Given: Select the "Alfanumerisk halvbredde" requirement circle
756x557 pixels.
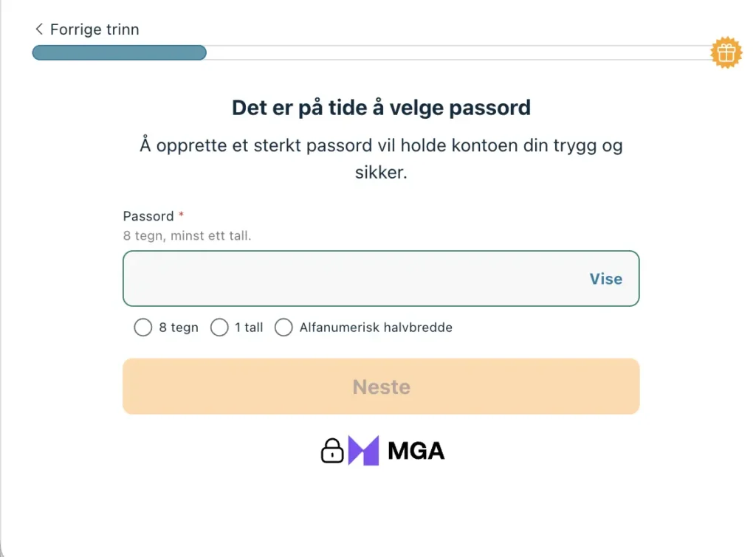Looking at the screenshot, I should [x=283, y=328].
